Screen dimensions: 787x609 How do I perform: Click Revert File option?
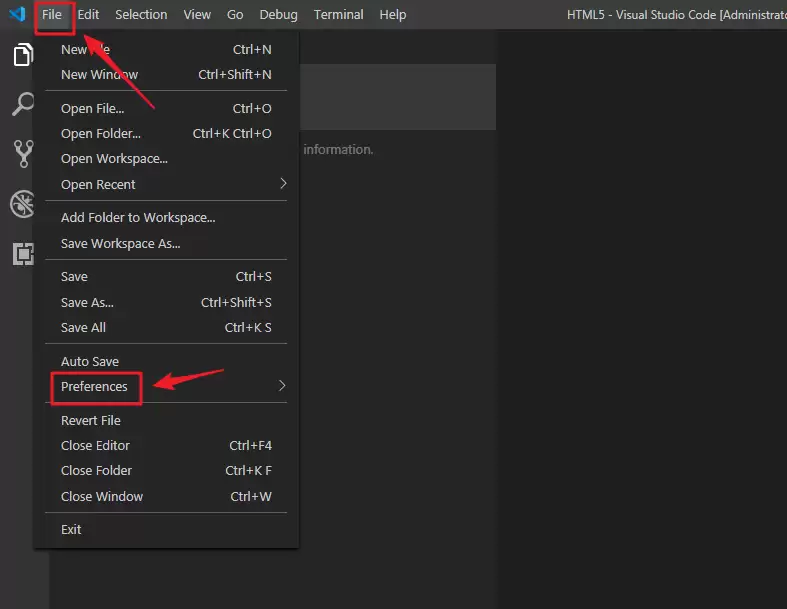[x=91, y=420]
